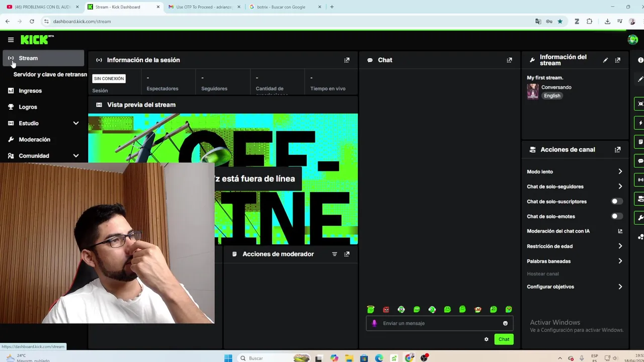Image resolution: width=644 pixels, height=362 pixels.
Task: Open the emoji picker in message field
Action: [x=505, y=323]
